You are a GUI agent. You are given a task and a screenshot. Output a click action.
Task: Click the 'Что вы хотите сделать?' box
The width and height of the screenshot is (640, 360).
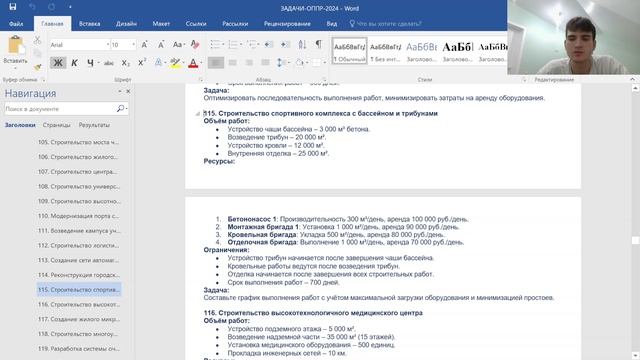coord(386,24)
